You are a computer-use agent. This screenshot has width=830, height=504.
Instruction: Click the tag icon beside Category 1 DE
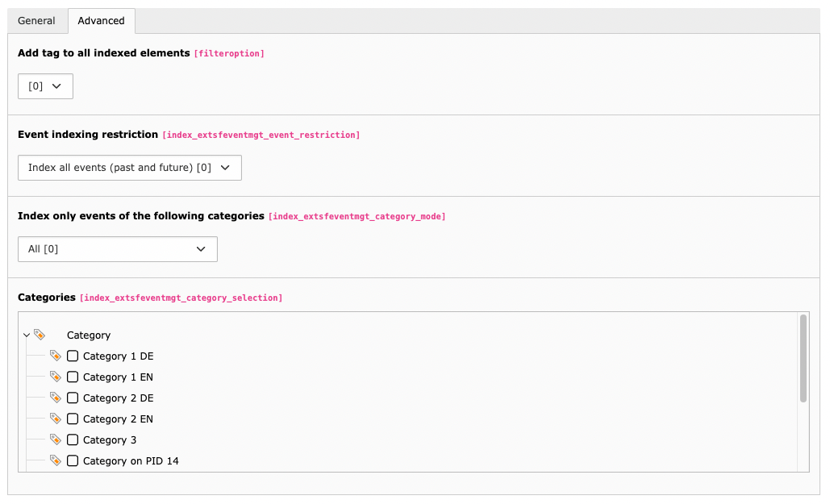click(x=55, y=356)
